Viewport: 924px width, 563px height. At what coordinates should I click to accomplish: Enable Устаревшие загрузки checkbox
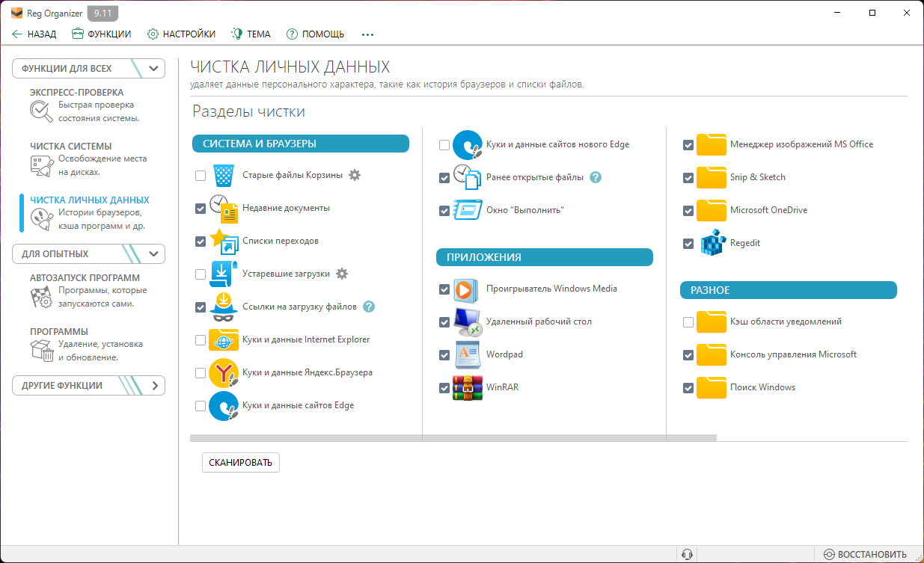click(201, 274)
